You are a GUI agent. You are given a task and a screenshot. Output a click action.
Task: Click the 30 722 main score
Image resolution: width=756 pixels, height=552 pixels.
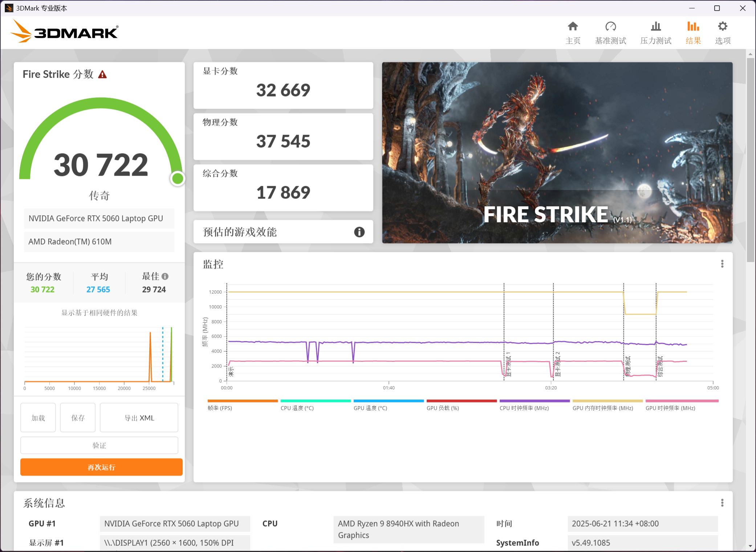pyautogui.click(x=101, y=165)
